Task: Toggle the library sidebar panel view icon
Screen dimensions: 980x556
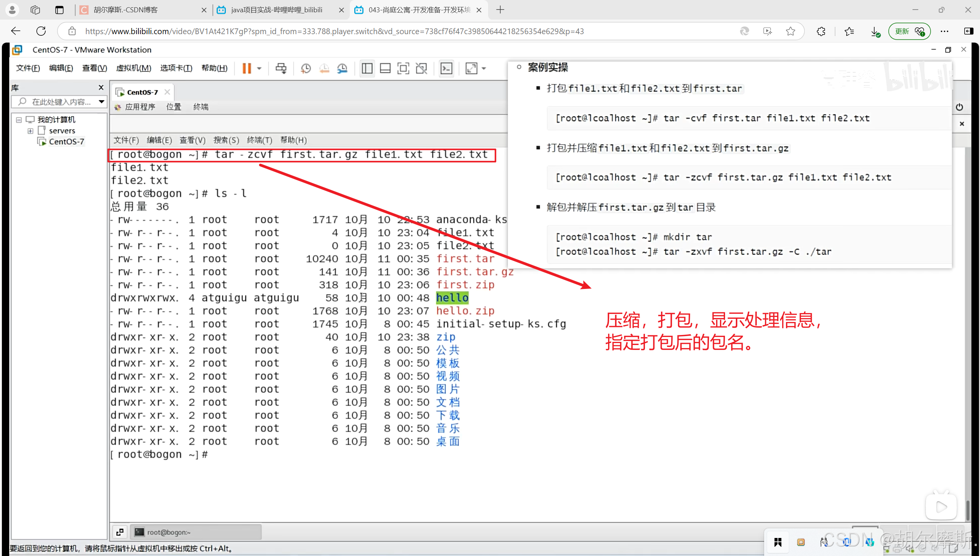Action: pos(367,68)
